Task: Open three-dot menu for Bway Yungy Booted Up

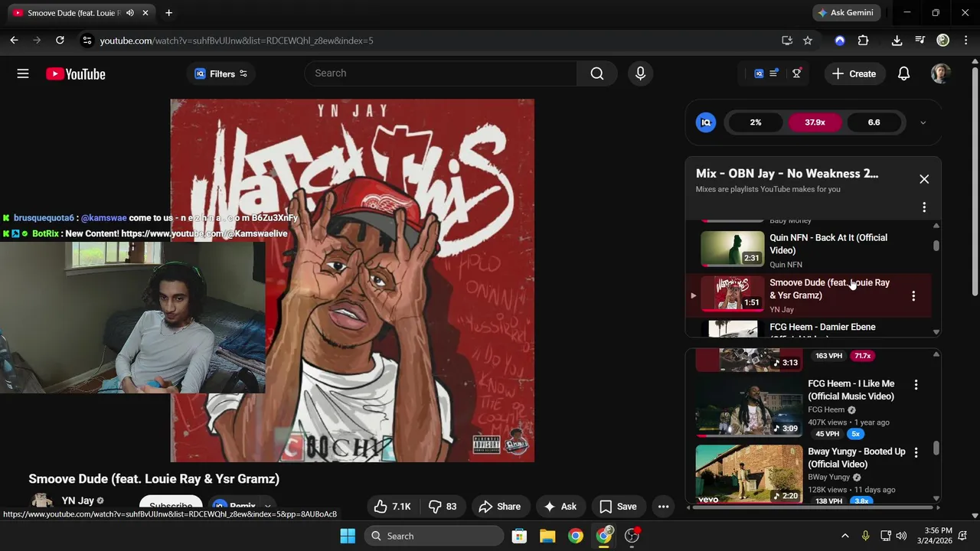Action: pos(916,453)
